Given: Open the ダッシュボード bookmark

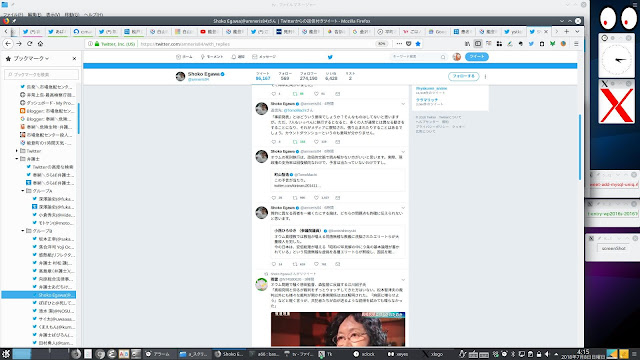Looking at the screenshot, I should 47,103.
